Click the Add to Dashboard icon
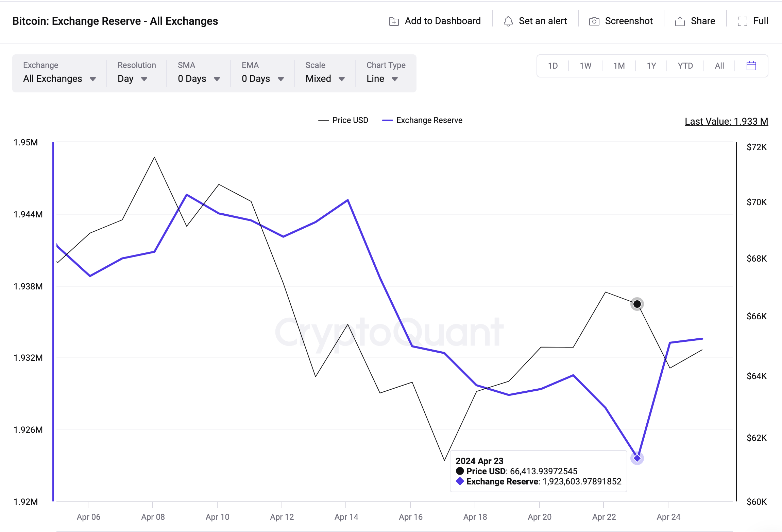Image resolution: width=782 pixels, height=532 pixels. coord(394,21)
